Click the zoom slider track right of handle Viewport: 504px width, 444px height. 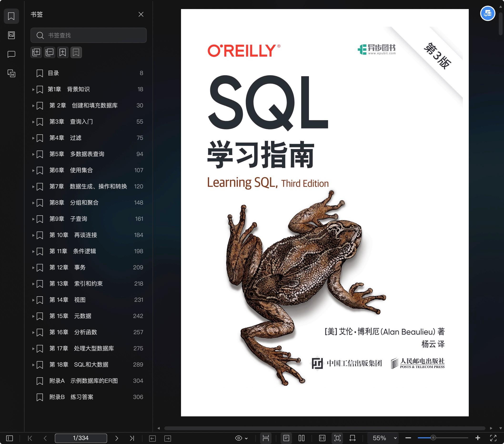[452, 438]
